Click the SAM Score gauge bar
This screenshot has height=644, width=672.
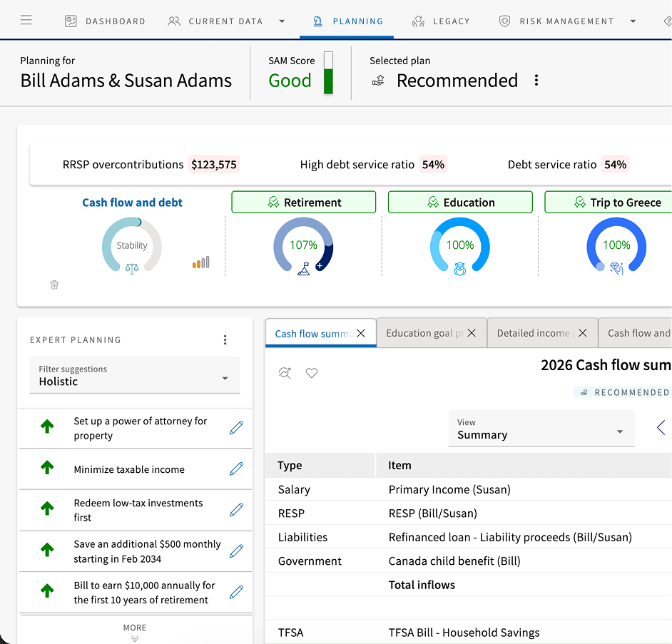(328, 73)
